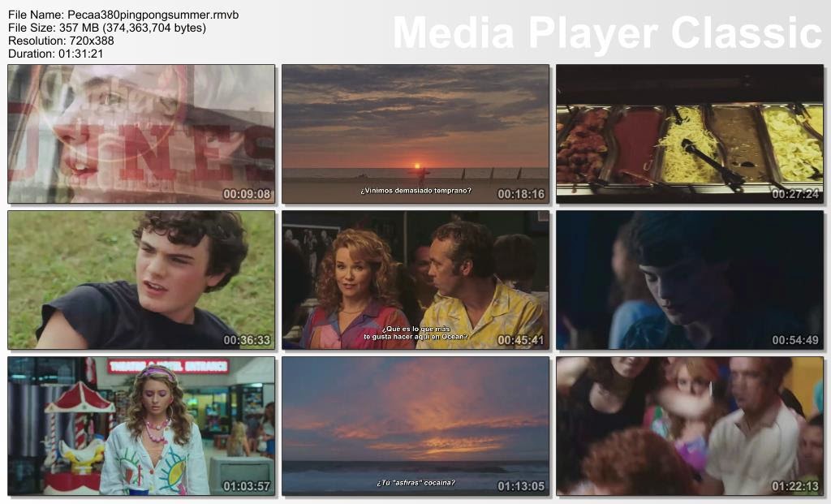The width and height of the screenshot is (831, 504).
Task: Choose the curly-haired boy frame at 00:36:33
Action: [x=141, y=280]
